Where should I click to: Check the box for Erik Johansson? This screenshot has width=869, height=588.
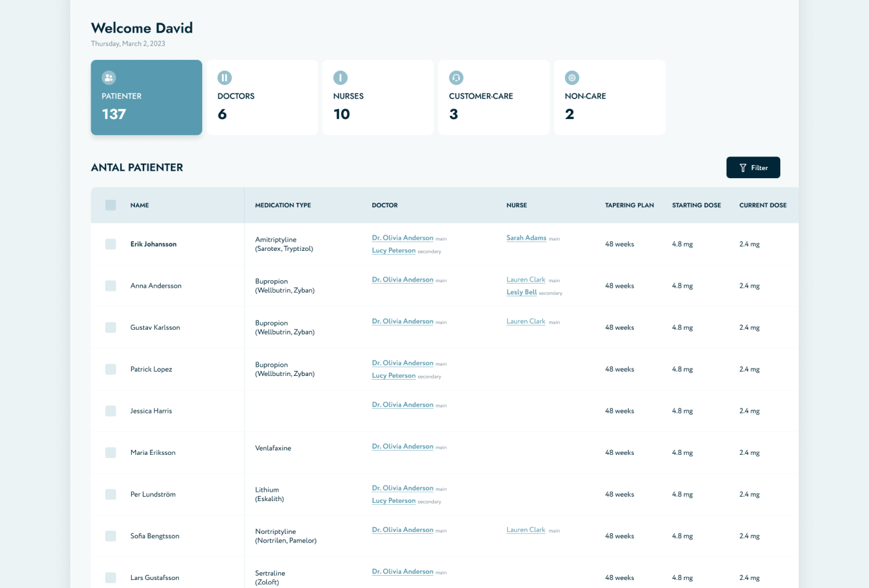(x=111, y=244)
